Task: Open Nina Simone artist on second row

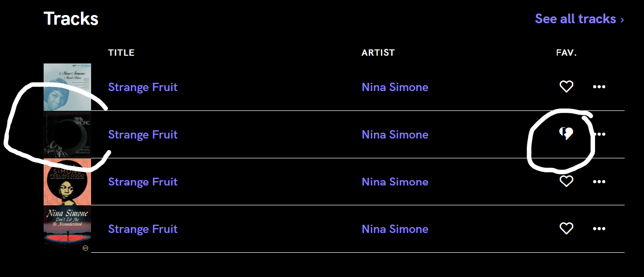Action: pyautogui.click(x=394, y=134)
